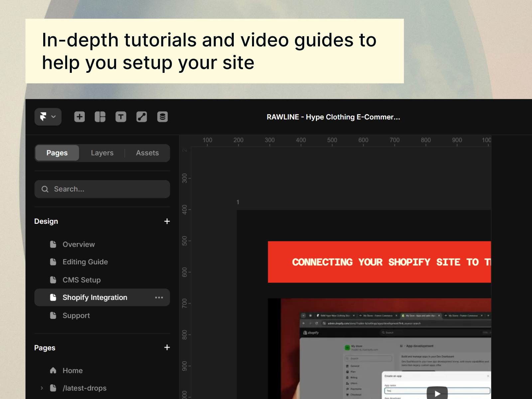Open the CMS Setup page
Screen dimensions: 532x399
click(81, 280)
